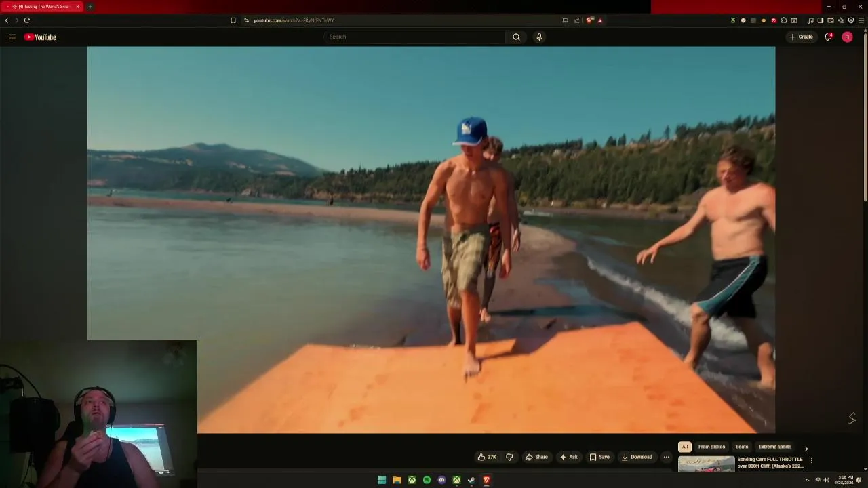The width and height of the screenshot is (868, 488).
Task: Open the taskbar clock and date
Action: click(x=846, y=480)
